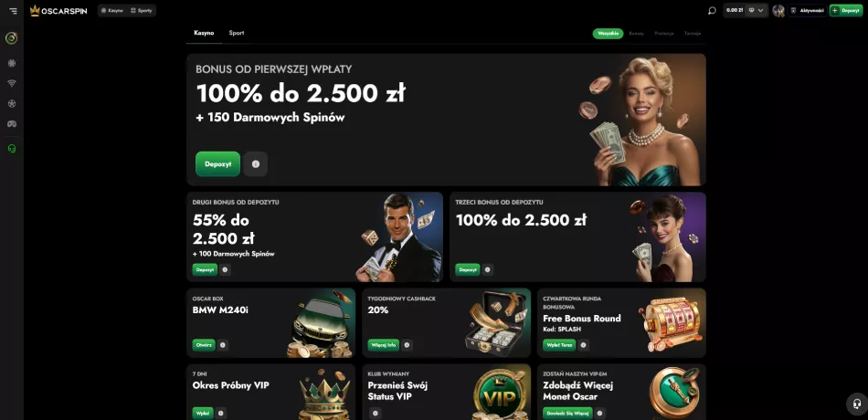Click the user avatar in header
Image resolution: width=868 pixels, height=420 pixels.
[778, 11]
